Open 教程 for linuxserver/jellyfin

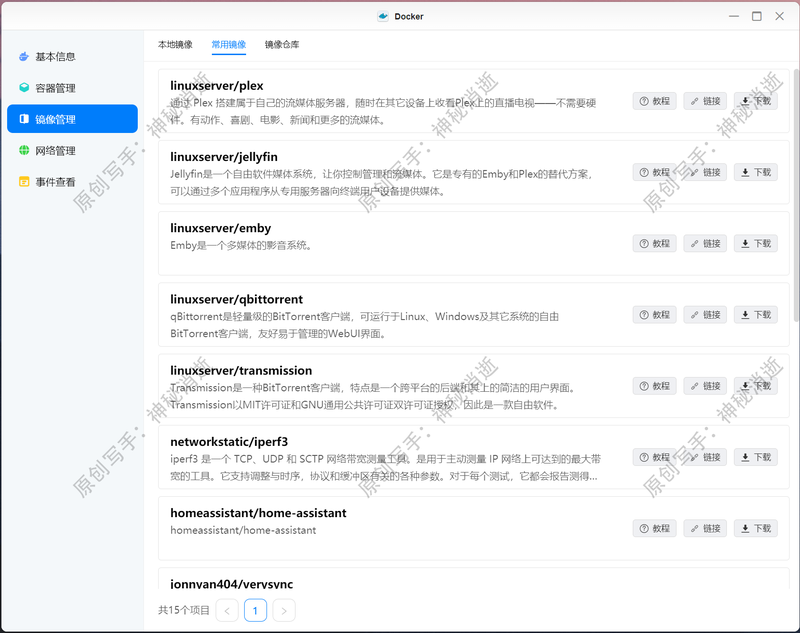655,172
